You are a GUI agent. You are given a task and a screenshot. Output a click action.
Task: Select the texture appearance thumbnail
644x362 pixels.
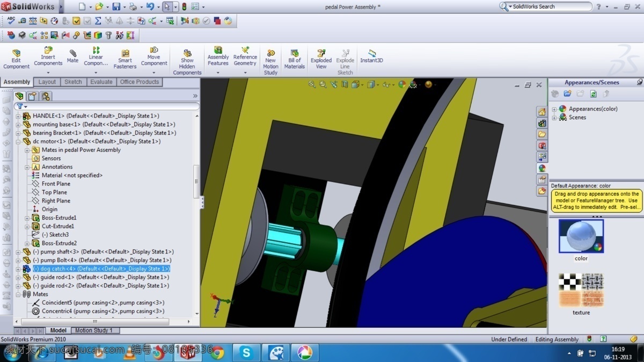(x=581, y=290)
